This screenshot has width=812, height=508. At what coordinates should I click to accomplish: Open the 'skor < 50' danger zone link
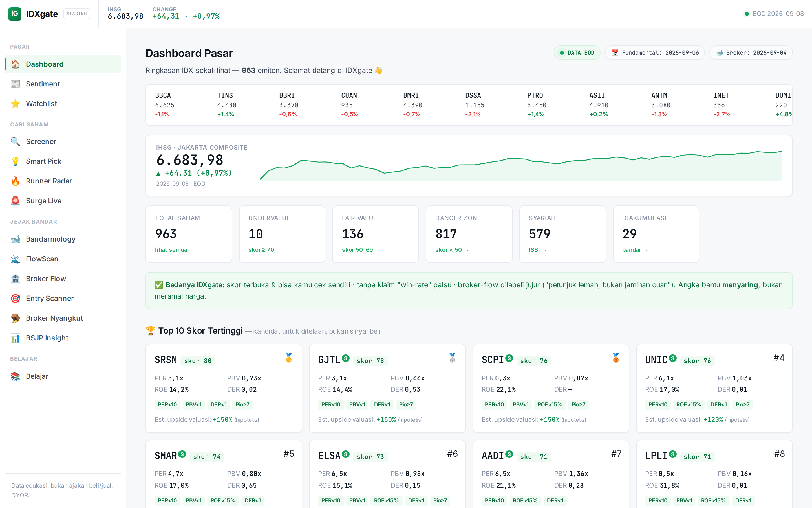pos(452,250)
